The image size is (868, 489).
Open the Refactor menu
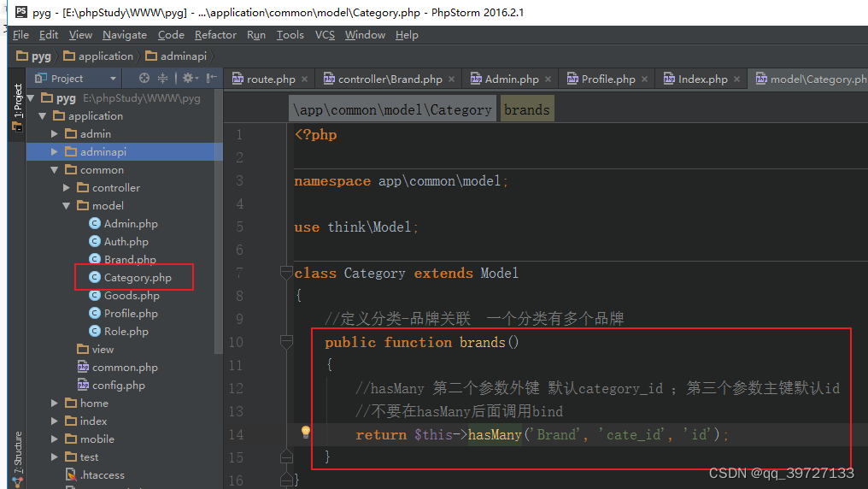pos(215,35)
